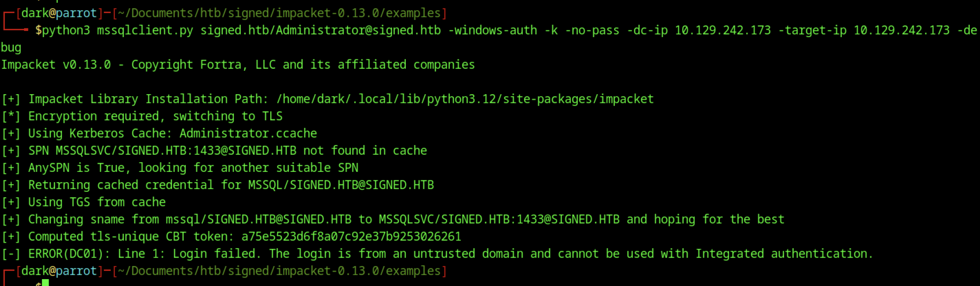Click the Impacket v0.13.0 copyright line

point(237,65)
